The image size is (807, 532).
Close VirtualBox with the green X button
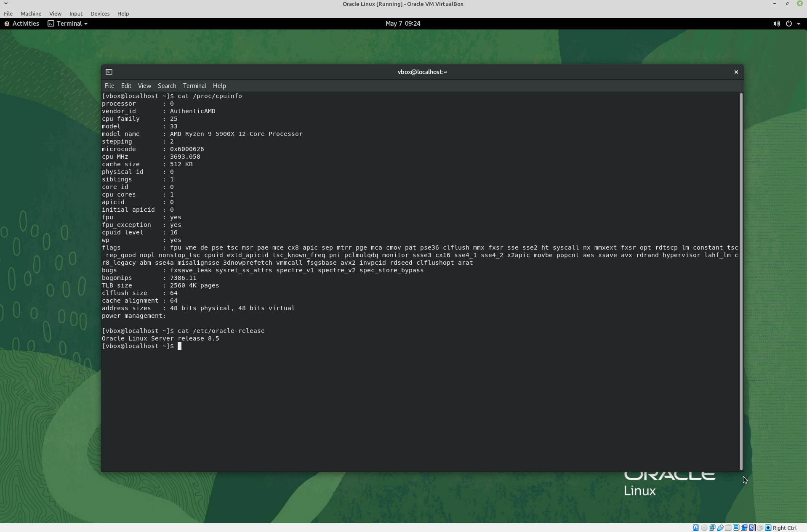point(800,4)
